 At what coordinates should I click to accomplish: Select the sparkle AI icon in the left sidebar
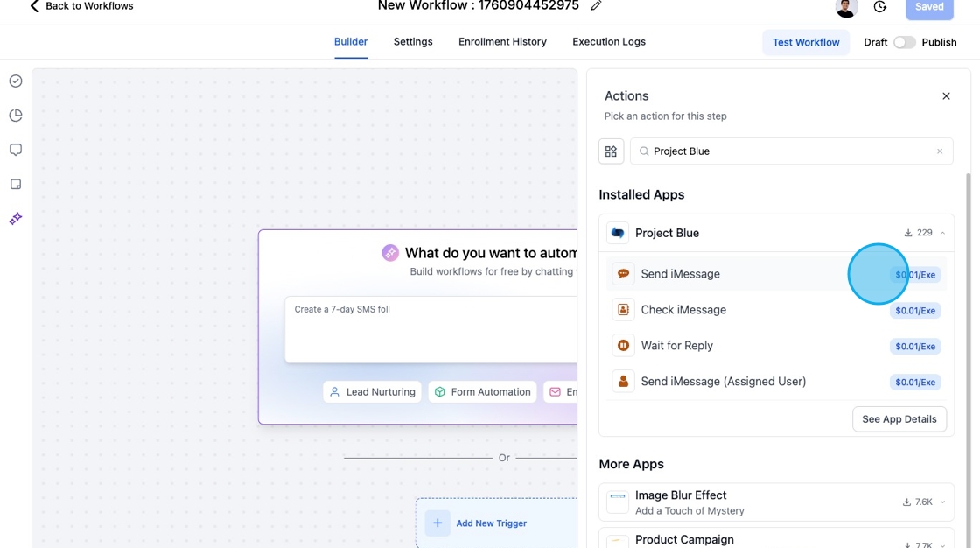pos(15,218)
